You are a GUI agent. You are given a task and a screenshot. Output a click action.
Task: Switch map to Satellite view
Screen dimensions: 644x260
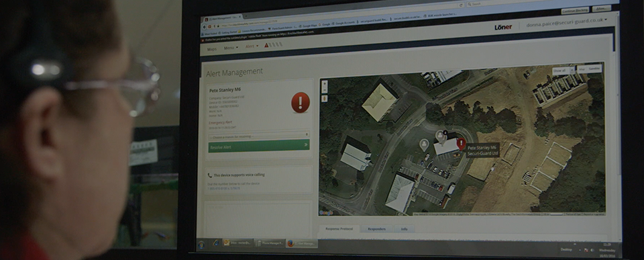[x=594, y=69]
